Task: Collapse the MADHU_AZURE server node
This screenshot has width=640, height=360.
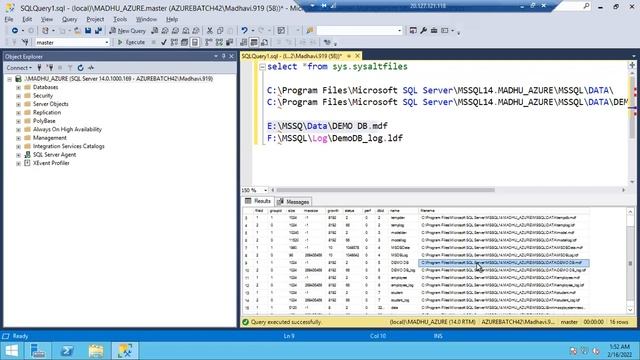Action: coord(10,79)
